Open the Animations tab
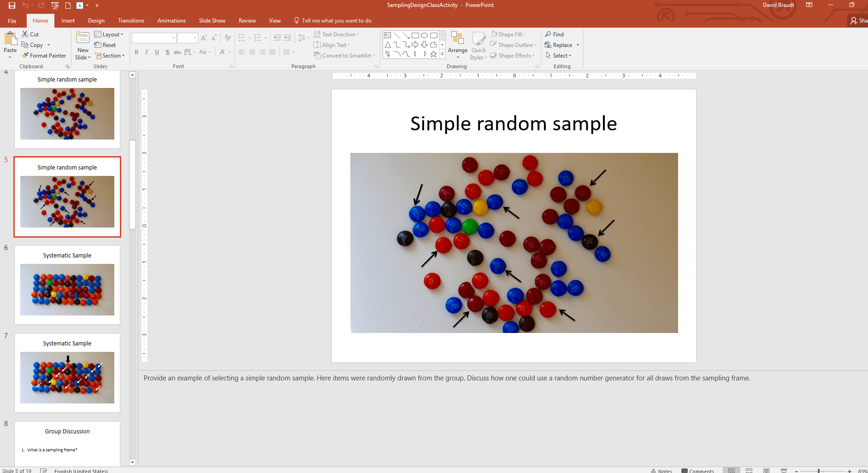This screenshot has height=473, width=868. coord(171,21)
